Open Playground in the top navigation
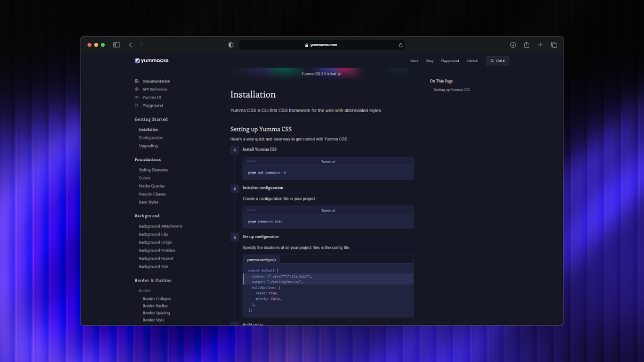 click(x=450, y=61)
